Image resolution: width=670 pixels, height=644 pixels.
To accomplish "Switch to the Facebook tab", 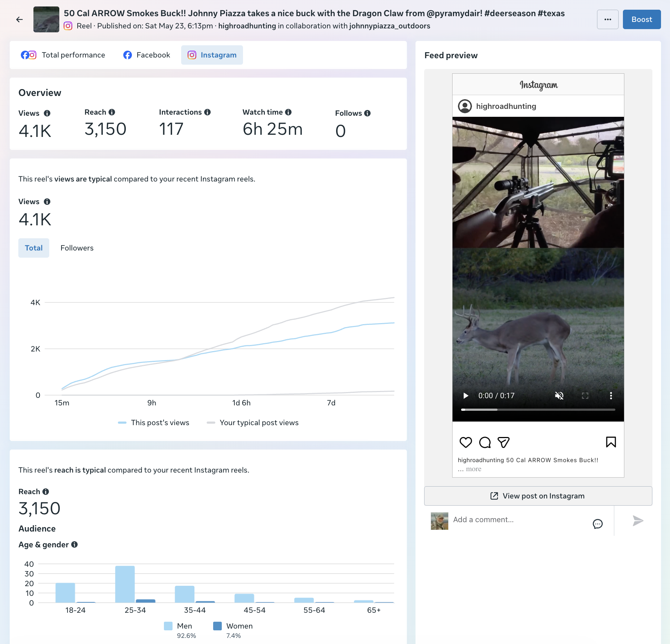I will [x=147, y=55].
